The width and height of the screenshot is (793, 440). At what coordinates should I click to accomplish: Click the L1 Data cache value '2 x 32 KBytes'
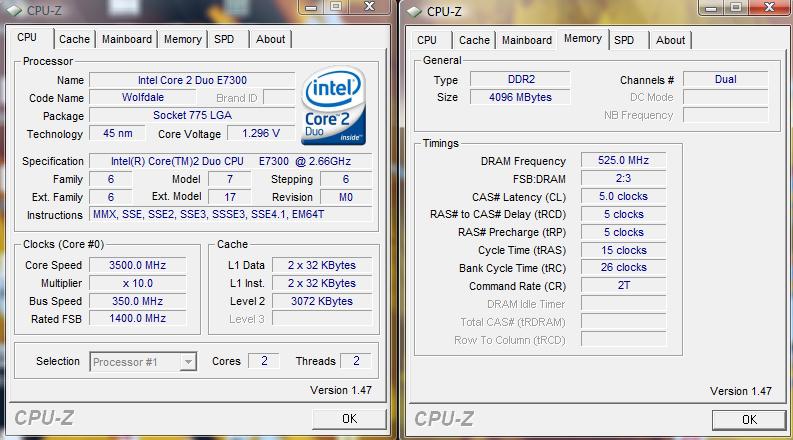[322, 265]
